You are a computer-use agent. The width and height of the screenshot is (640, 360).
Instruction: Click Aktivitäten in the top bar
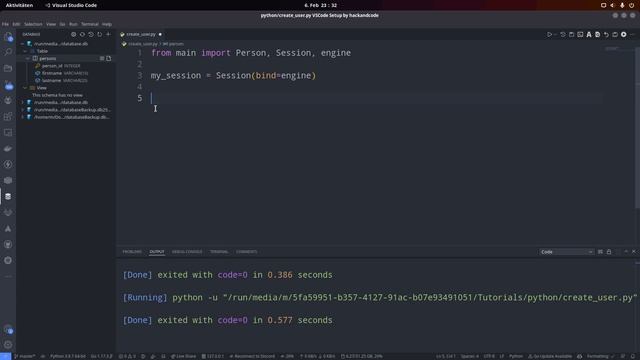coord(19,5)
